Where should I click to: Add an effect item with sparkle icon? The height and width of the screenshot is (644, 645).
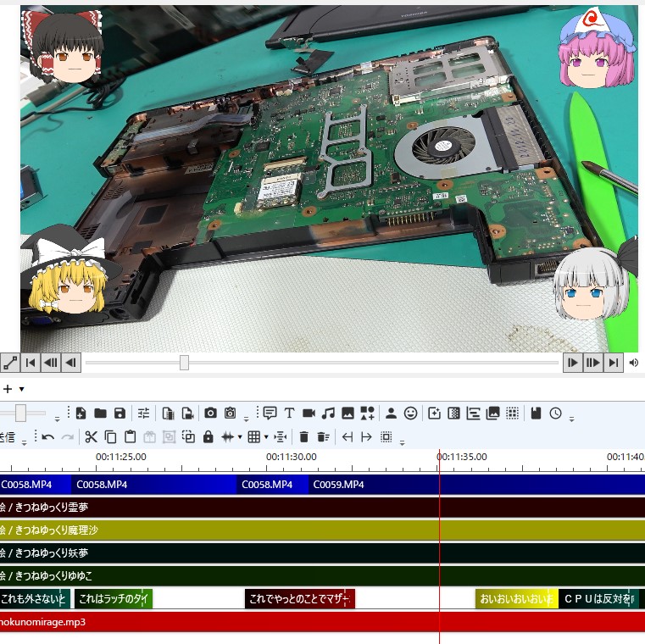[435, 413]
